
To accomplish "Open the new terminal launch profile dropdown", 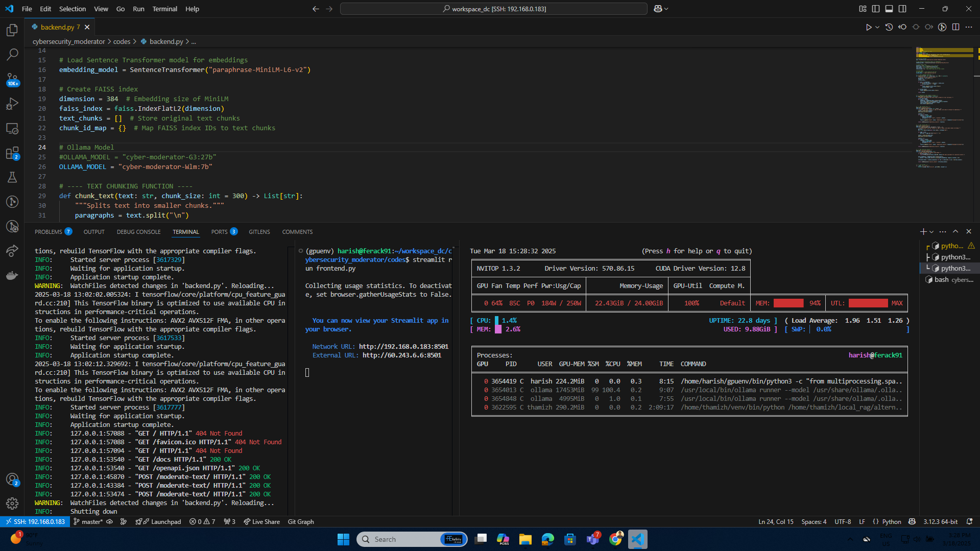I will tap(931, 232).
